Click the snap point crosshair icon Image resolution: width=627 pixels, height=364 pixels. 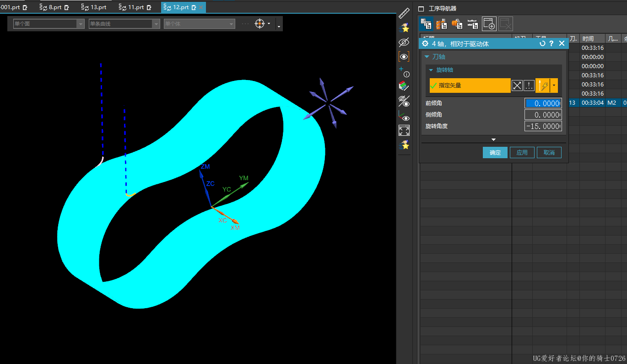click(x=259, y=24)
